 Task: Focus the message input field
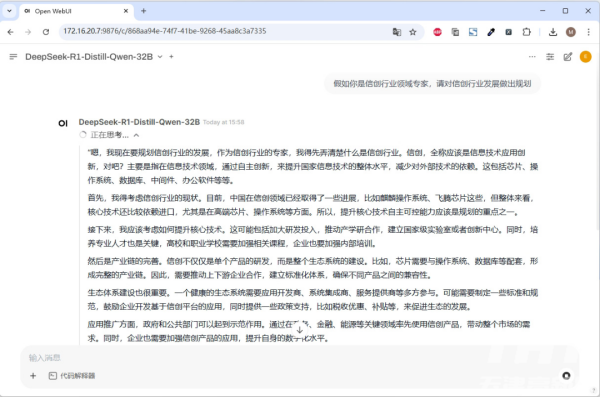click(x=298, y=358)
